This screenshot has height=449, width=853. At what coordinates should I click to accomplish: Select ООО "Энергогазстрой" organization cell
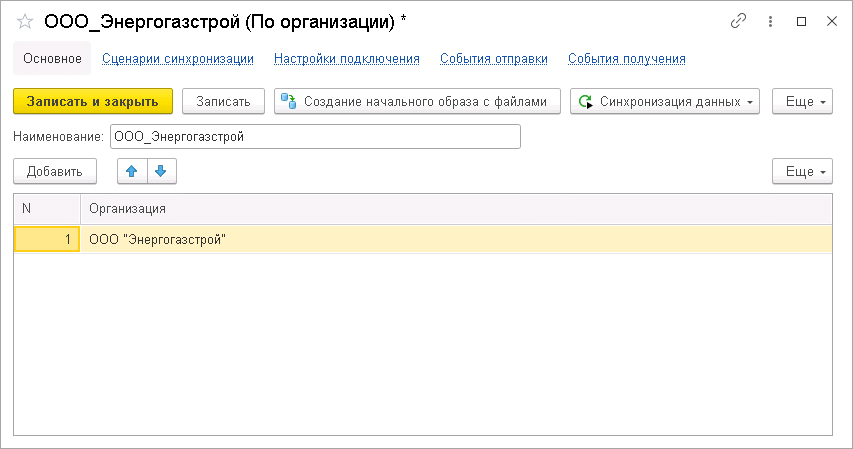tap(456, 239)
